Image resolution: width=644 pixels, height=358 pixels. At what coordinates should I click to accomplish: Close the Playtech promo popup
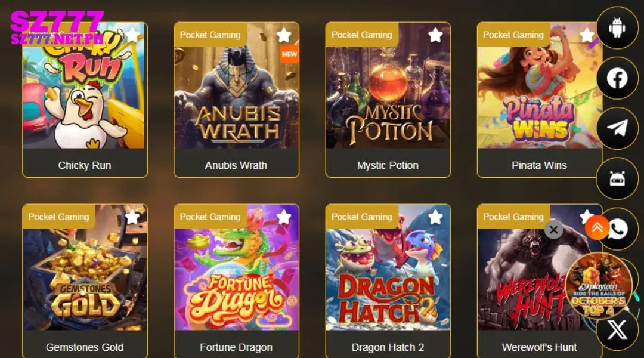click(553, 230)
